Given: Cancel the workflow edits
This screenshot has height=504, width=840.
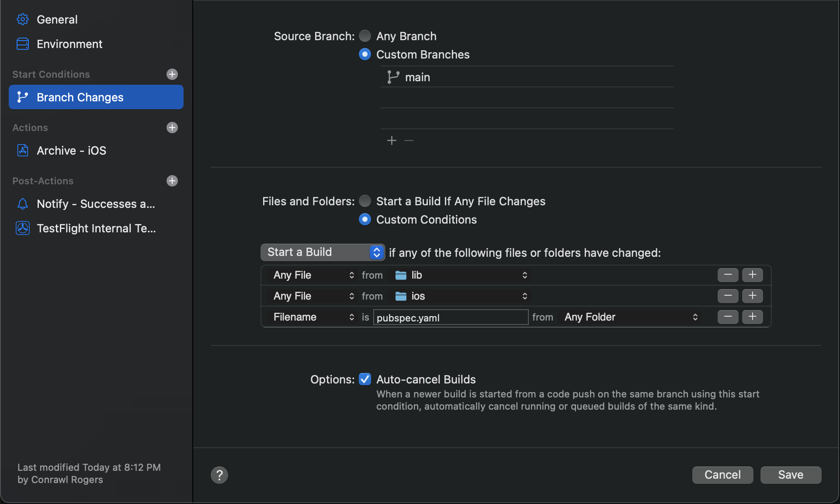Looking at the screenshot, I should coord(722,475).
